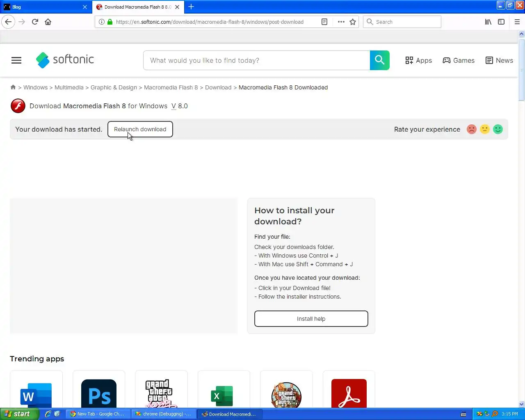This screenshot has height=420, width=525.
Task: Show the browser sidebars icon
Action: [501, 22]
